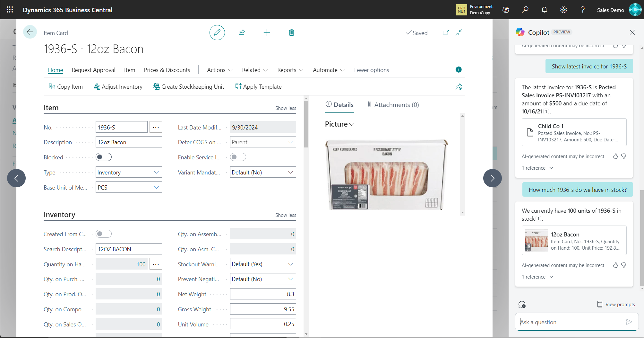Open the settings gear icon

pos(563,10)
